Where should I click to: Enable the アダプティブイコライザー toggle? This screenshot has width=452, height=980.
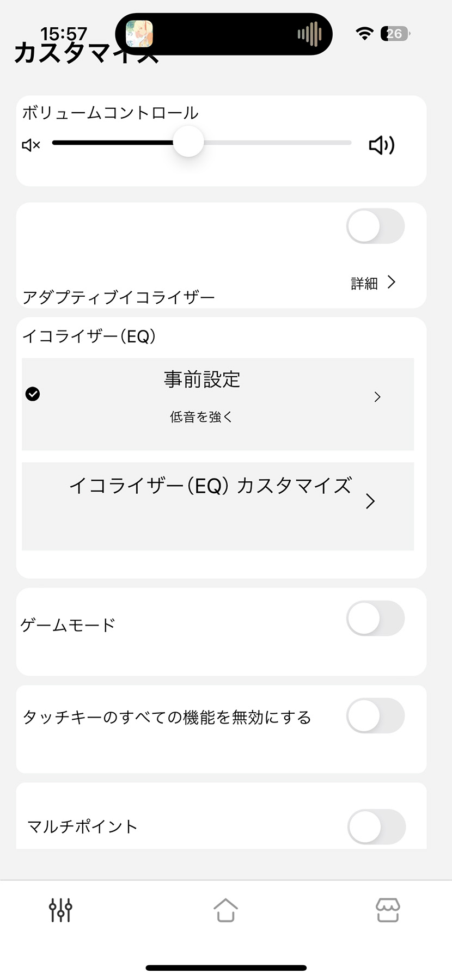[375, 226]
